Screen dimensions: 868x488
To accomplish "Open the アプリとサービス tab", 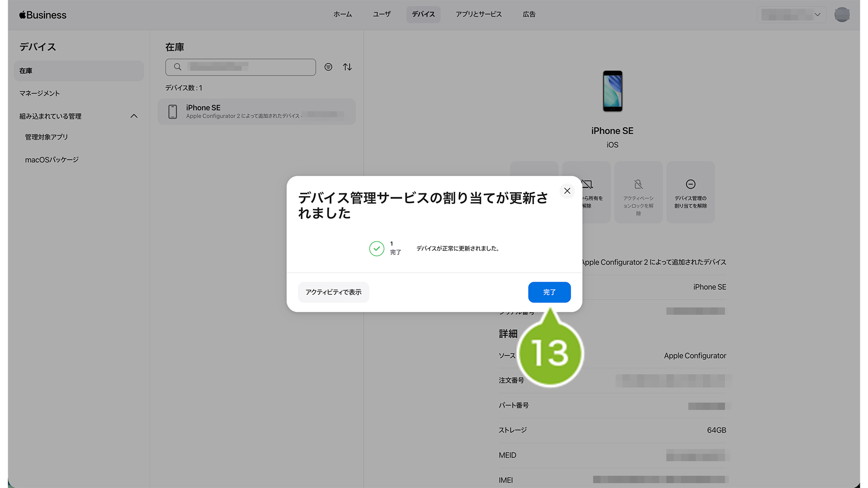I will pos(478,14).
